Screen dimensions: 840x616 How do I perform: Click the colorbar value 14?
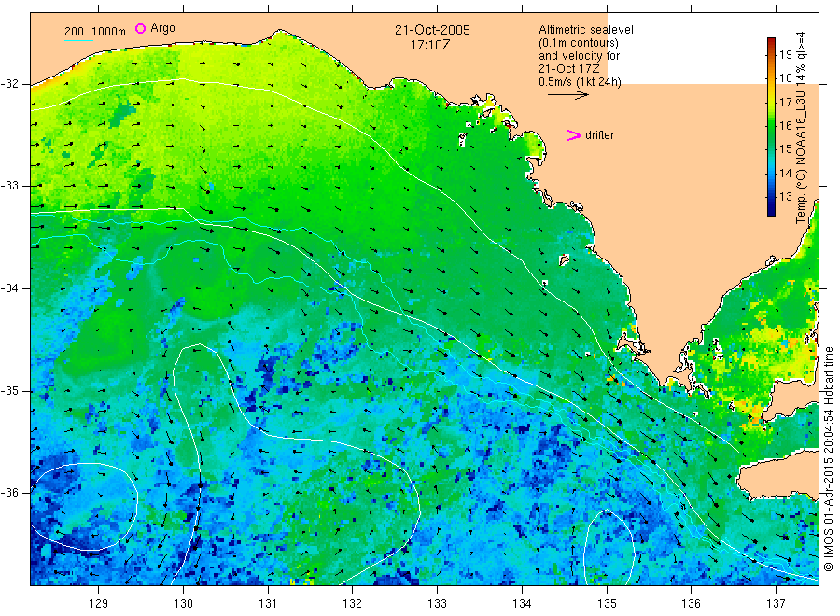click(x=785, y=173)
